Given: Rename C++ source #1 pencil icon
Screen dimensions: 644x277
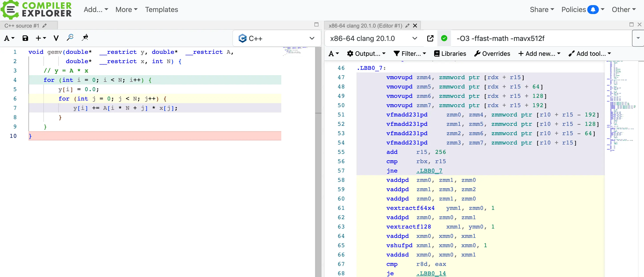Looking at the screenshot, I should point(45,26).
